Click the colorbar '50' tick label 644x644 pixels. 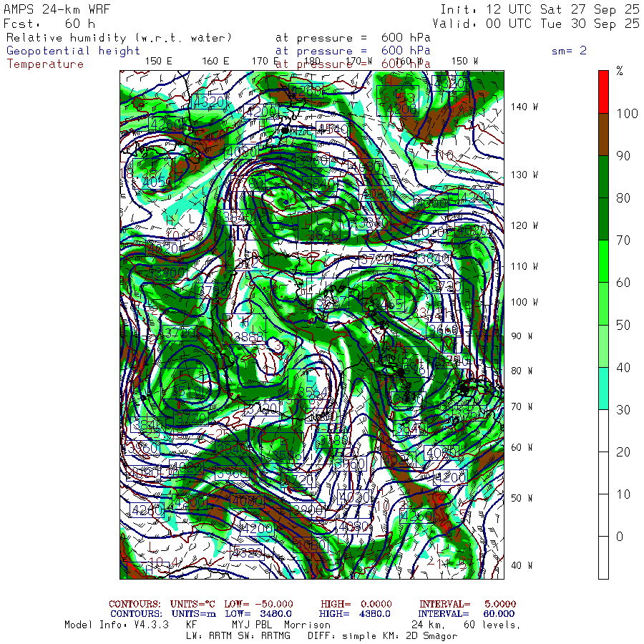[x=623, y=326]
